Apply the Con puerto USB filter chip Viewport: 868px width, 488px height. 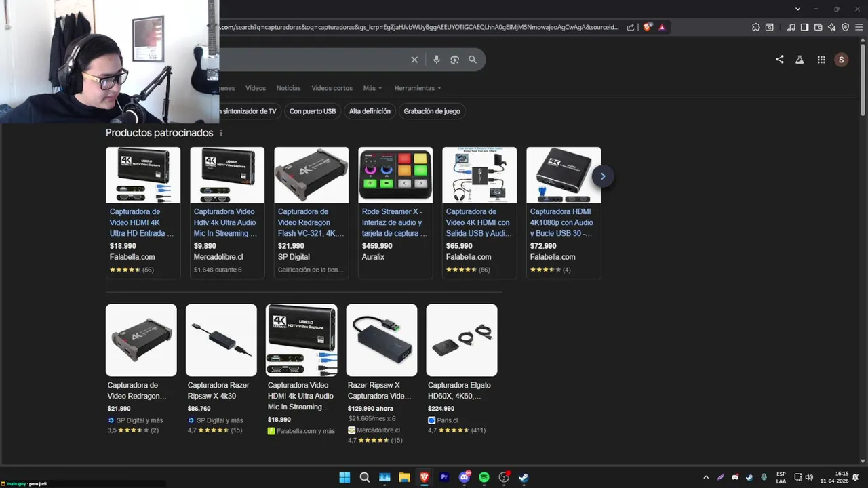(313, 111)
